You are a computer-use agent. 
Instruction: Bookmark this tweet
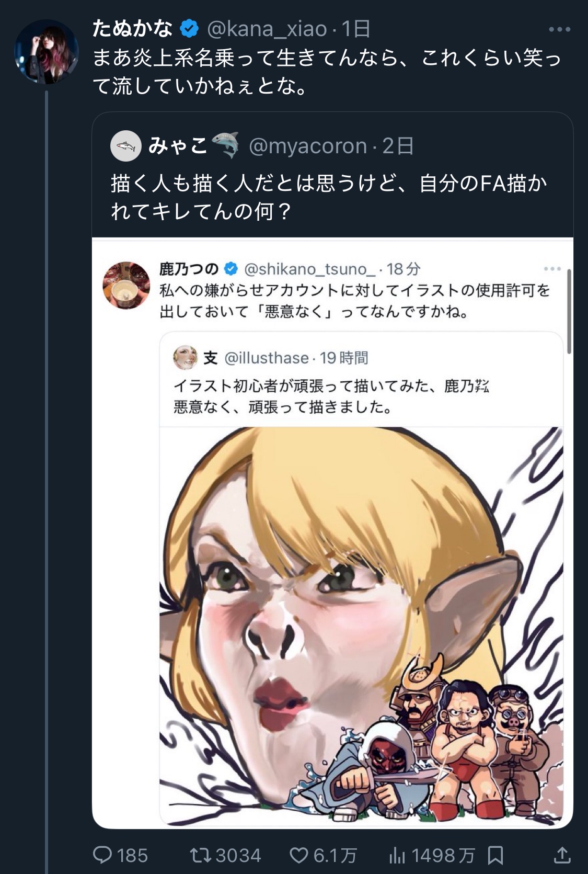tap(495, 855)
